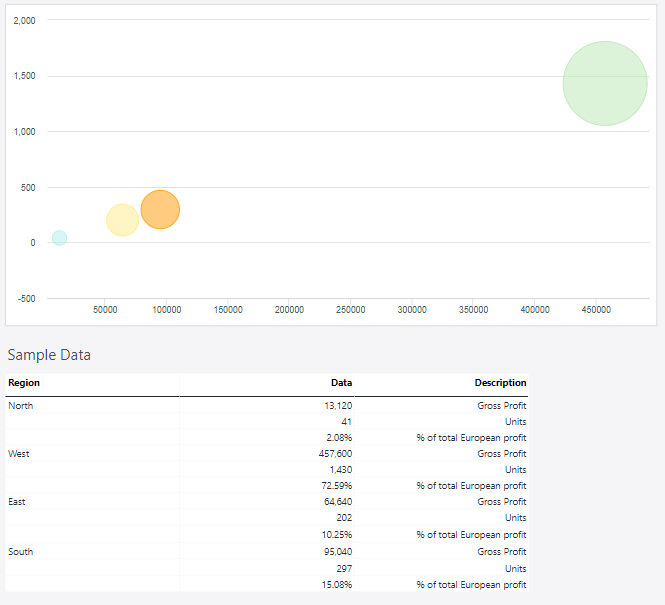Click the Data column header
This screenshot has height=605, width=665.
(341, 383)
